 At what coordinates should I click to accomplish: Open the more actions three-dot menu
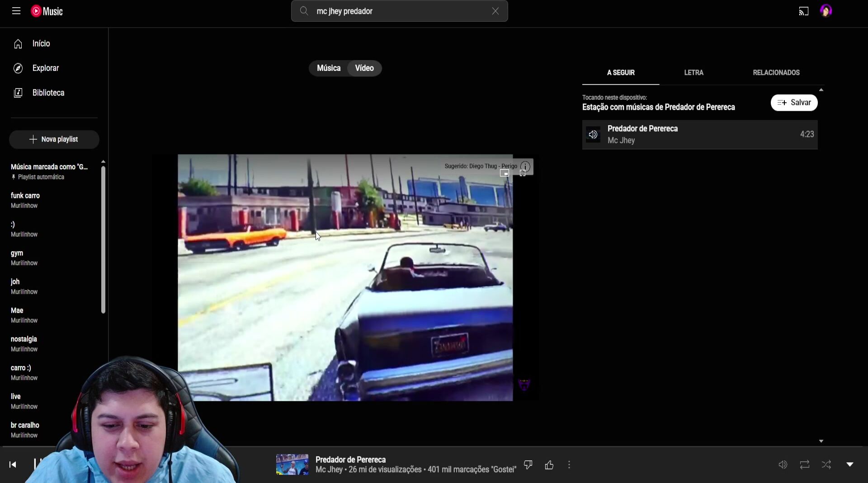click(x=569, y=464)
